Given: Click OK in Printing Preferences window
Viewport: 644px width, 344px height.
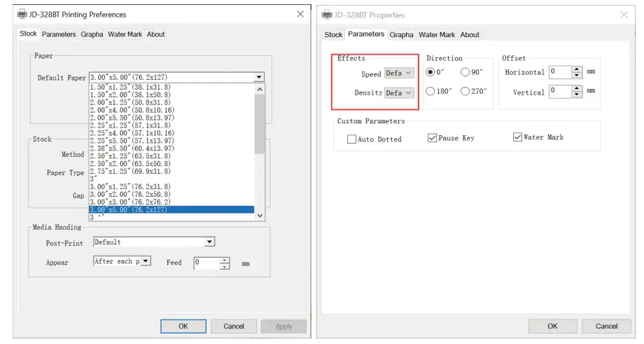Looking at the screenshot, I should [183, 326].
